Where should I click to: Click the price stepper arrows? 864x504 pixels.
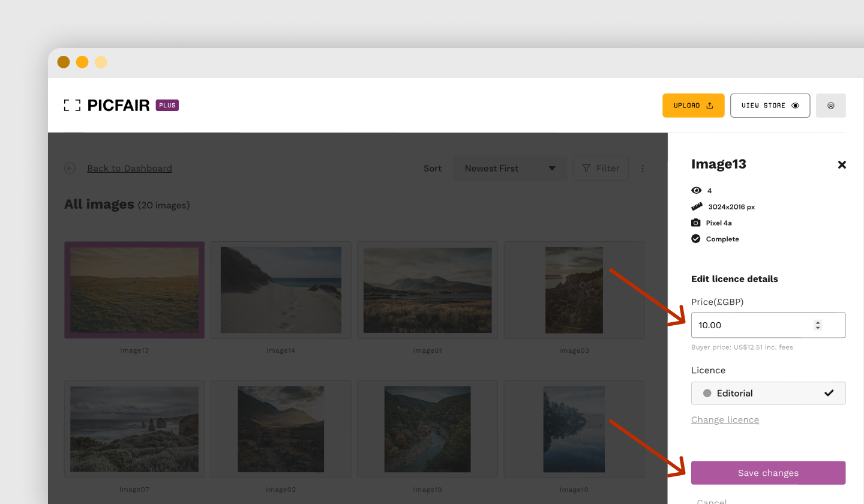[818, 325]
